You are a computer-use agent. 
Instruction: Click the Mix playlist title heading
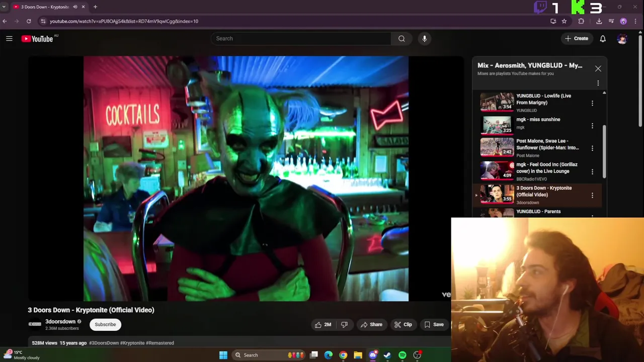(x=530, y=65)
